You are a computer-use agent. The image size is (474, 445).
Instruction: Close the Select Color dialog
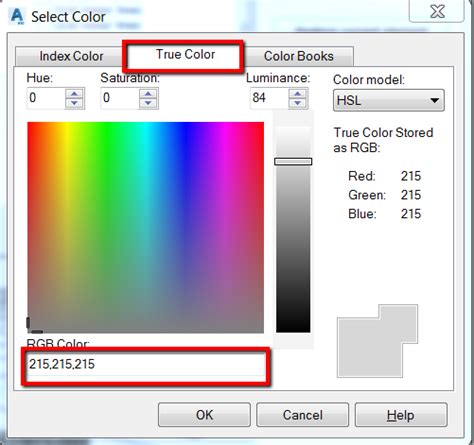(437, 12)
